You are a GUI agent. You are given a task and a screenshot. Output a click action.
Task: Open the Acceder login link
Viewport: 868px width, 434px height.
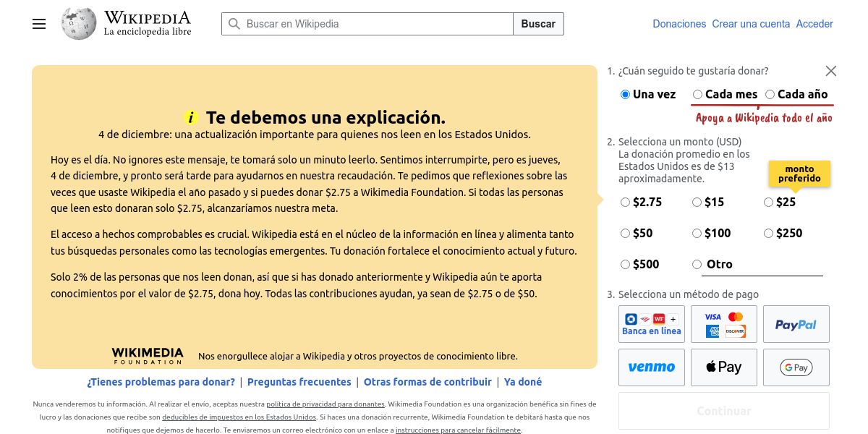[x=814, y=24]
